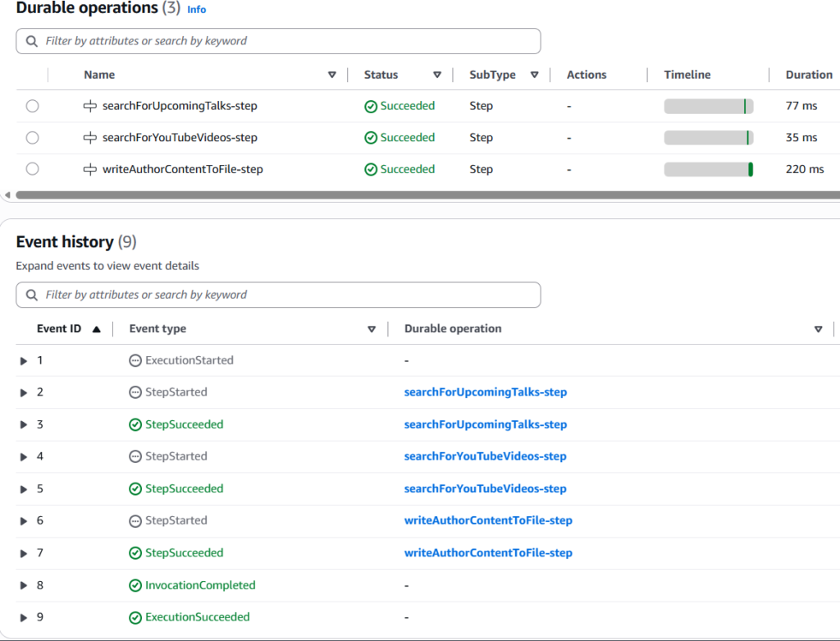840x641 pixels.
Task: Expand event 8 InvocationCompleted row
Action: click(x=24, y=586)
